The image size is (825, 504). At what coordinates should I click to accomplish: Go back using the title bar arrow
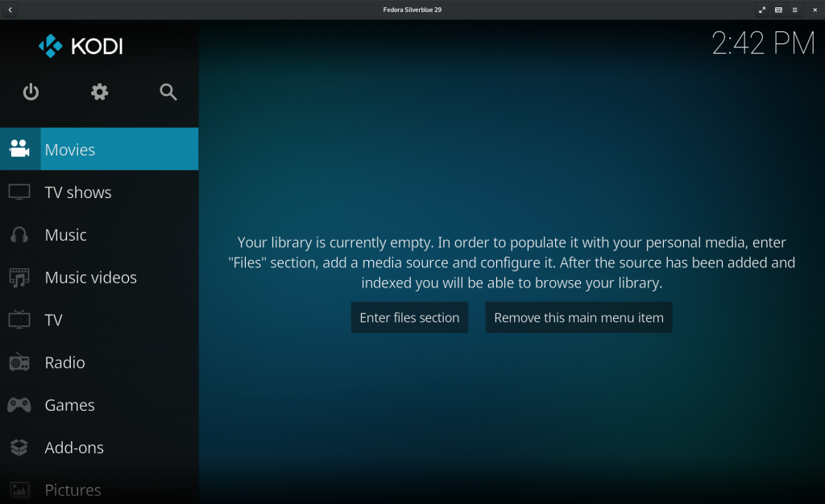[10, 10]
